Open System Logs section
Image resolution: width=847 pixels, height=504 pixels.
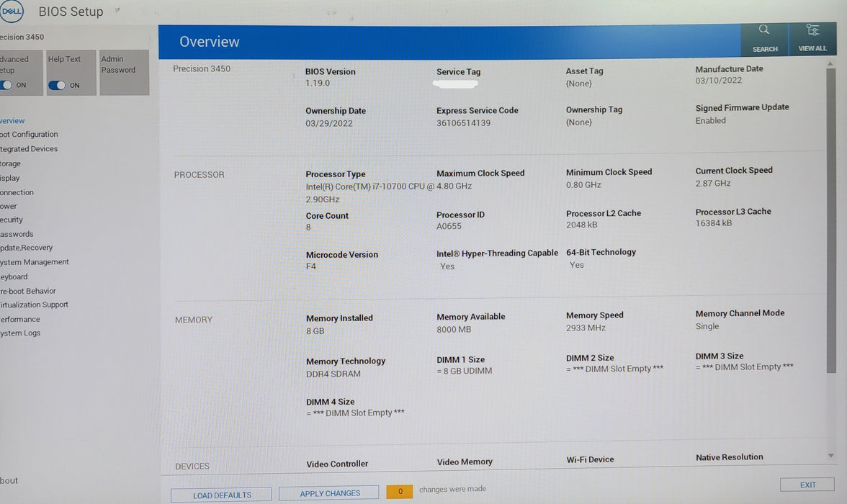point(20,333)
